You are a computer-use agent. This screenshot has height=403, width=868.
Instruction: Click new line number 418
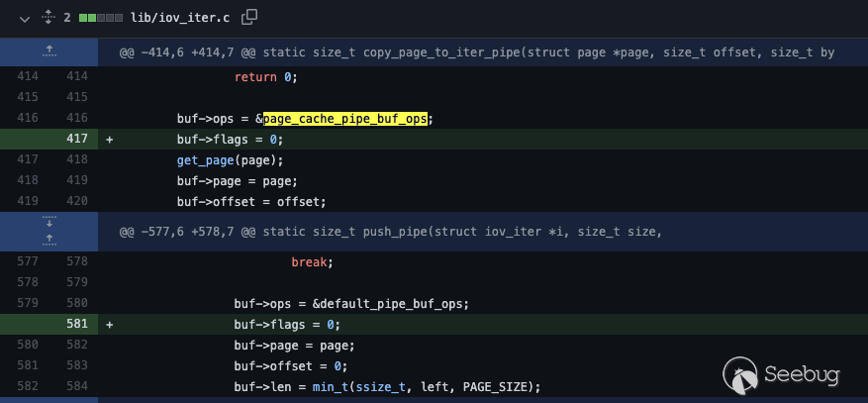[x=77, y=159]
